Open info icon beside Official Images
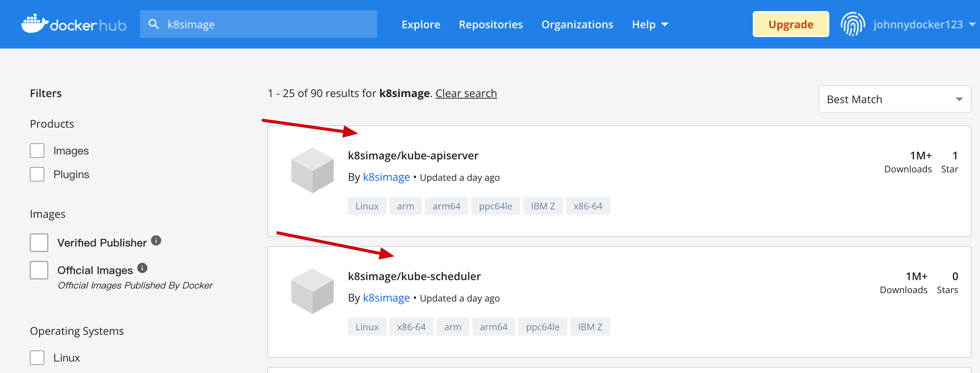Image resolution: width=980 pixels, height=373 pixels. coord(142,268)
